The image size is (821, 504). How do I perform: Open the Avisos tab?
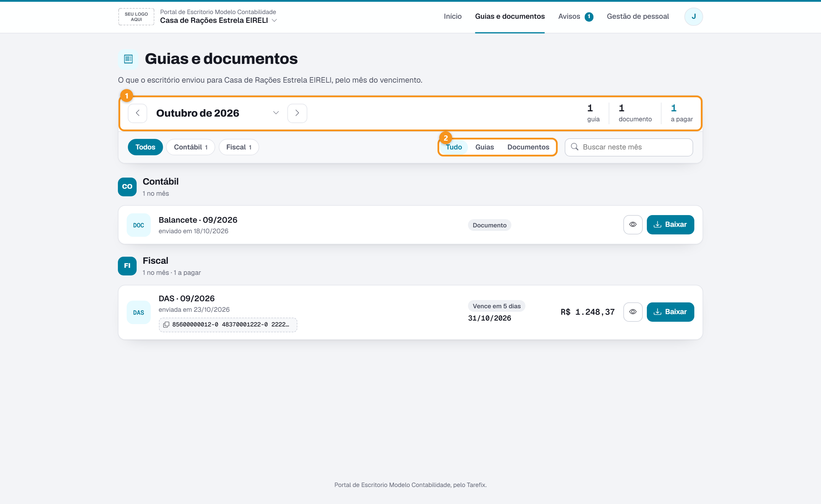pos(575,16)
